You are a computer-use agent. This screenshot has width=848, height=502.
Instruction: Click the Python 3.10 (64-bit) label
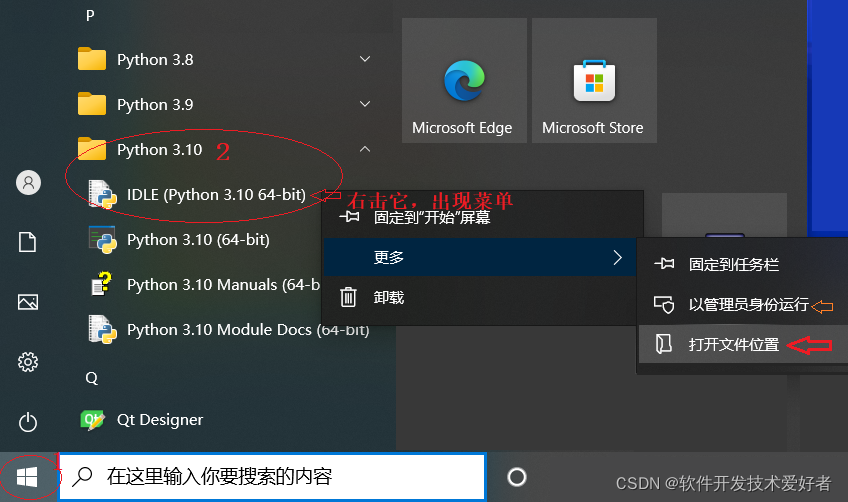tap(198, 240)
